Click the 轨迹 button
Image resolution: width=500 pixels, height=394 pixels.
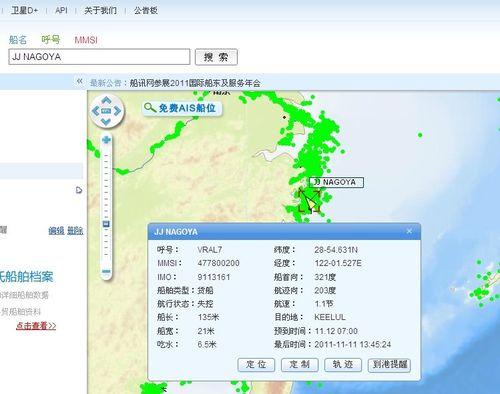(343, 365)
